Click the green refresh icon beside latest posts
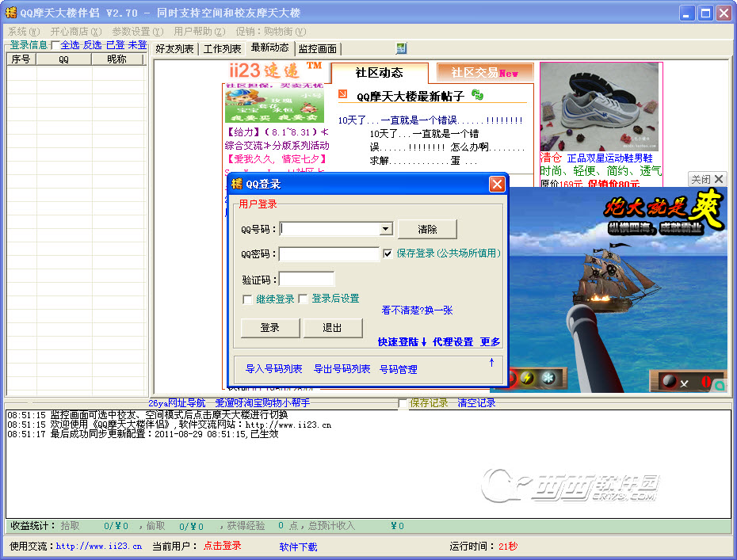737x560 pixels. 477,95
